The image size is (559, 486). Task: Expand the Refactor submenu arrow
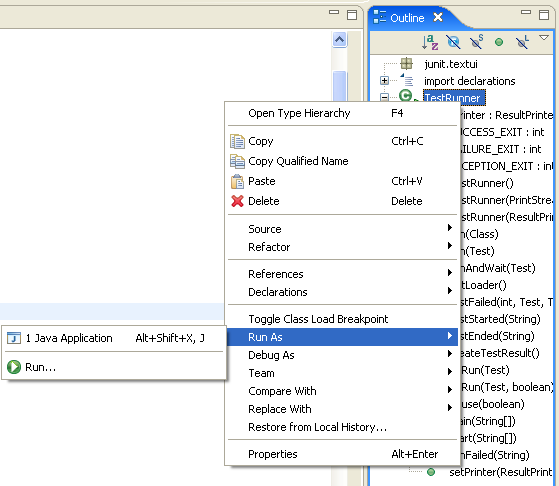coord(450,246)
